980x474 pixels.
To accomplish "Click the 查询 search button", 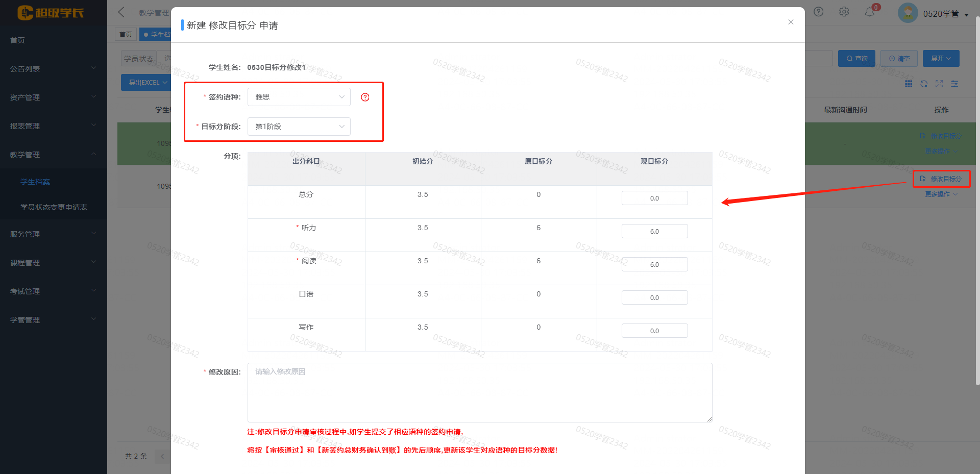I will [856, 59].
